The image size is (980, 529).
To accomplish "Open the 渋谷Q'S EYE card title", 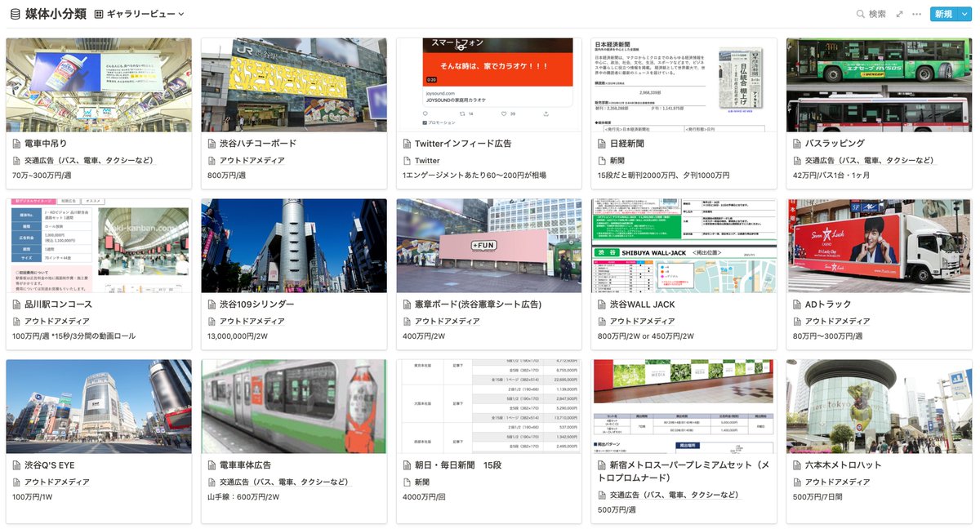I will point(49,465).
